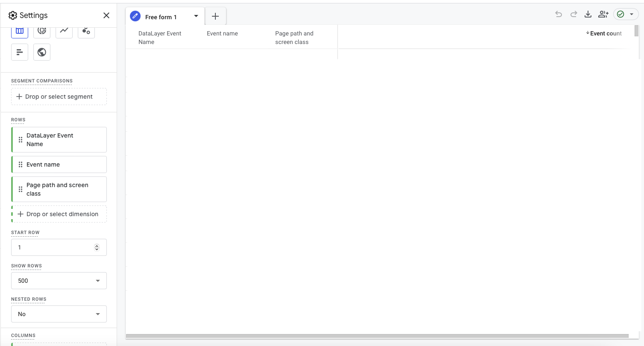Viewport: 644px width, 346px height.
Task: Select the scatter plot visualization
Action: click(86, 31)
